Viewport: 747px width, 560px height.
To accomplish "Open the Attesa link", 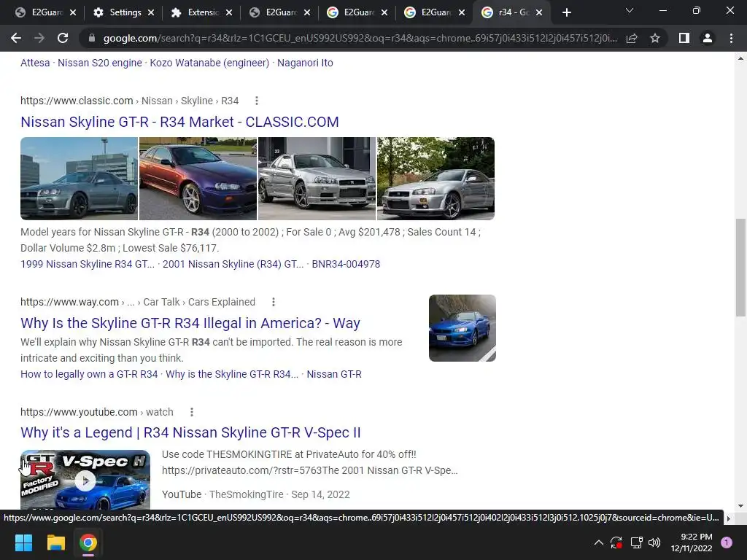I will [35, 63].
